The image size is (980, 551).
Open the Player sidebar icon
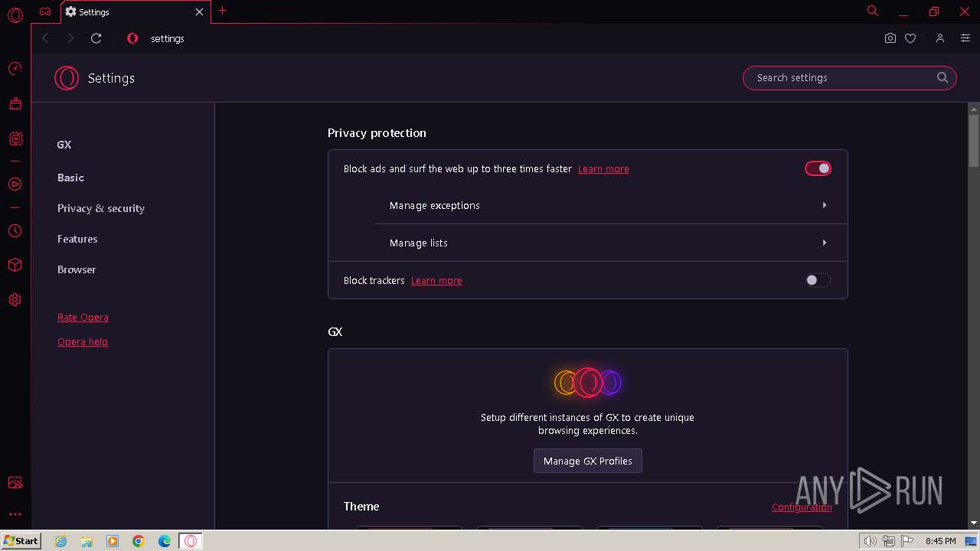15,184
